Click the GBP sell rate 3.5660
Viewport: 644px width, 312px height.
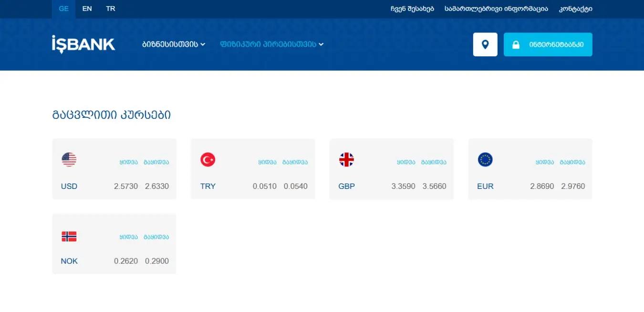(435, 186)
